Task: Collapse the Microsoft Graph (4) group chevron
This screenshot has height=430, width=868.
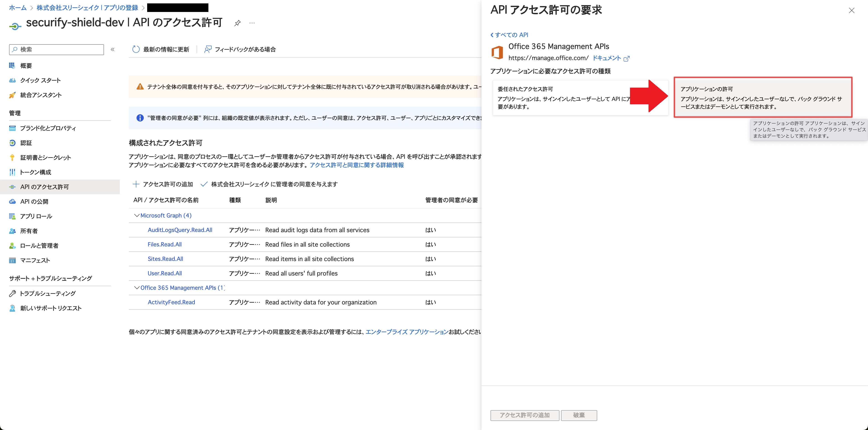Action: pos(137,215)
